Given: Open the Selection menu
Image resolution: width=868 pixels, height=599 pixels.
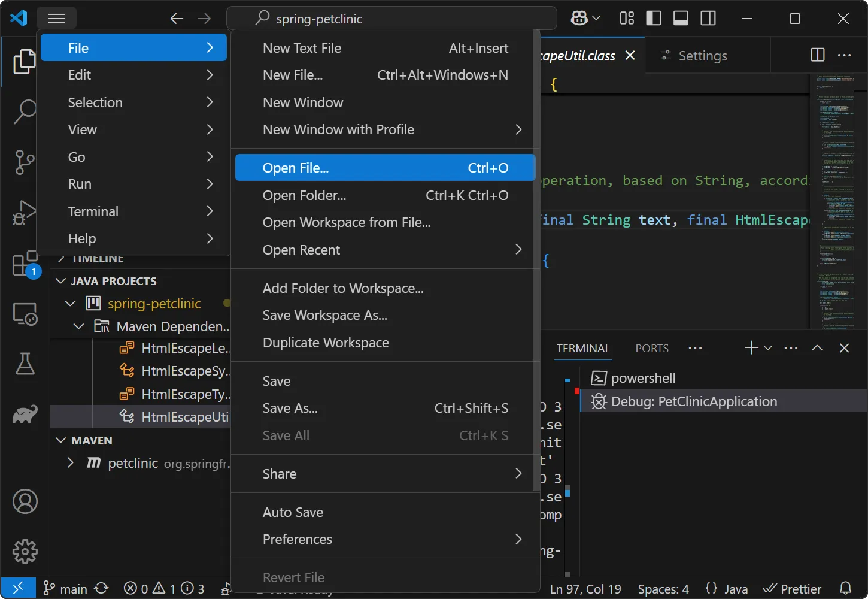Looking at the screenshot, I should click(x=134, y=102).
